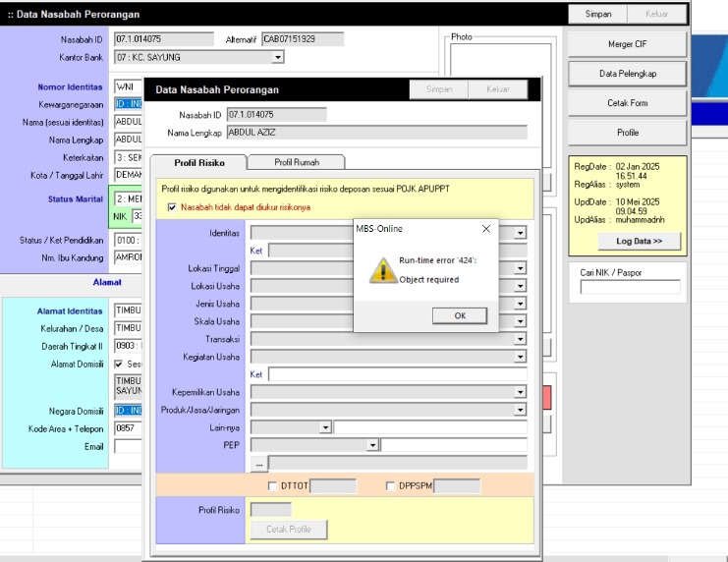Open Data Pelengkap panel
This screenshot has height=562, width=728.
tap(627, 74)
